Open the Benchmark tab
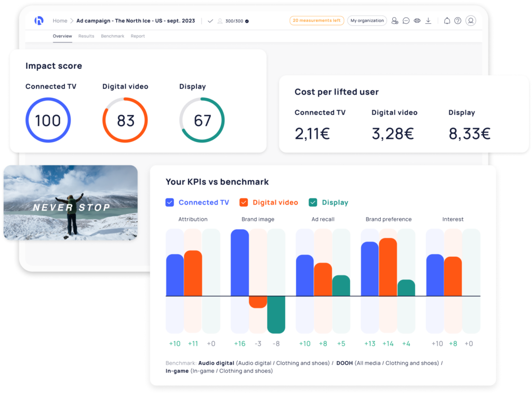The height and width of the screenshot is (395, 532). coord(112,36)
